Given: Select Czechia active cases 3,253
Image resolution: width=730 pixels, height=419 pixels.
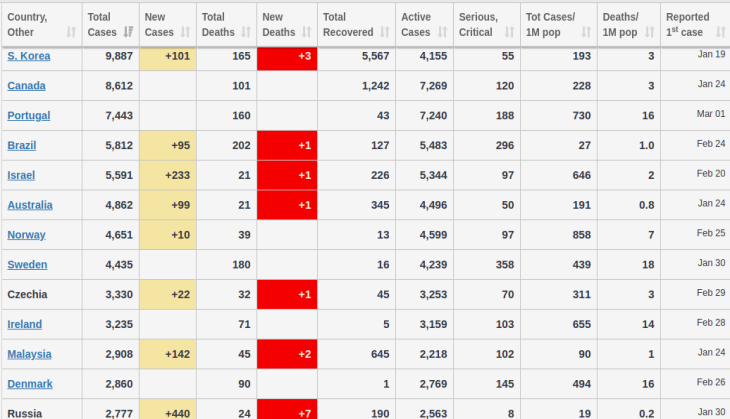Looking at the screenshot, I should coord(433,294).
